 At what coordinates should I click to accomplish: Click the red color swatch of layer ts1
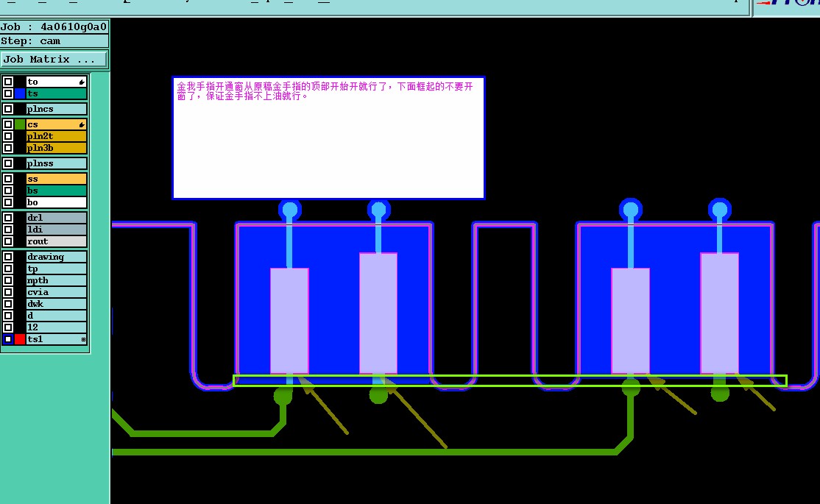pyautogui.click(x=20, y=339)
